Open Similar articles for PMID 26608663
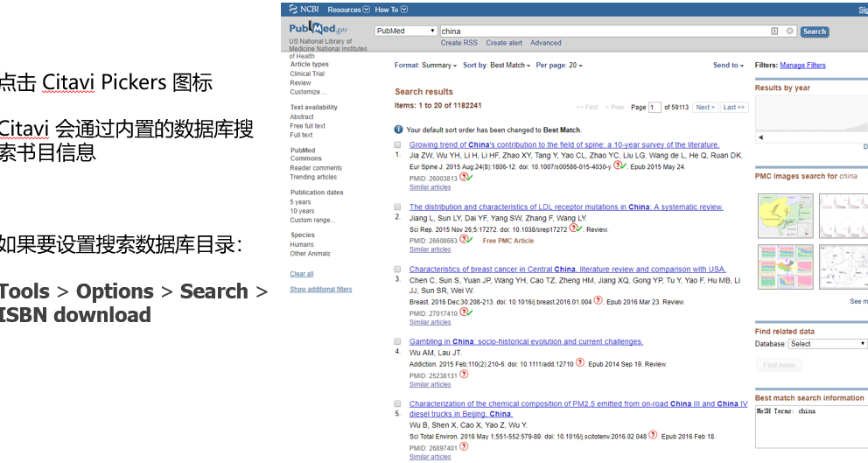This screenshot has width=868, height=463. [430, 249]
